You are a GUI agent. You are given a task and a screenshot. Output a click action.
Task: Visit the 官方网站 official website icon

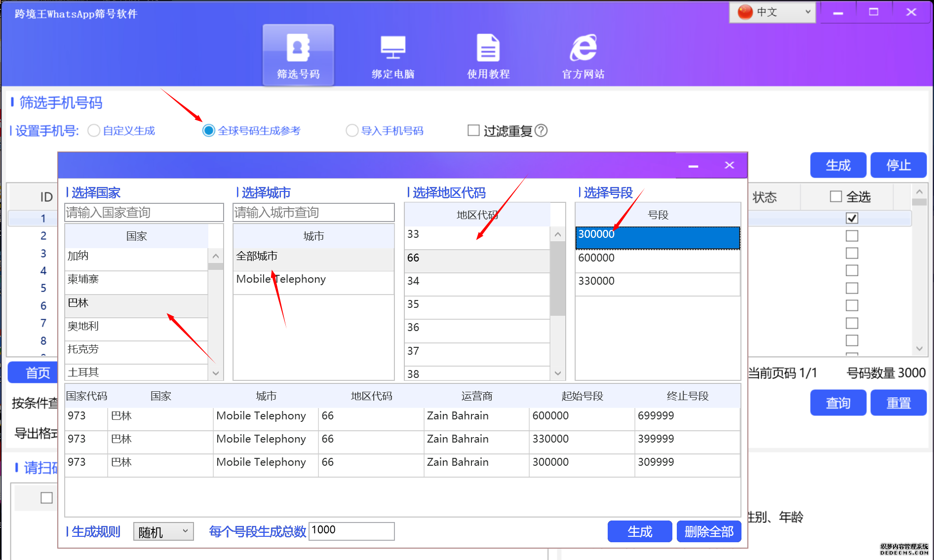[583, 54]
